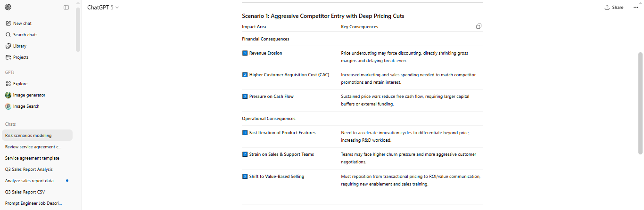This screenshot has width=644, height=210.
Task: Click the sidebar scrollbar
Action: 78,29
